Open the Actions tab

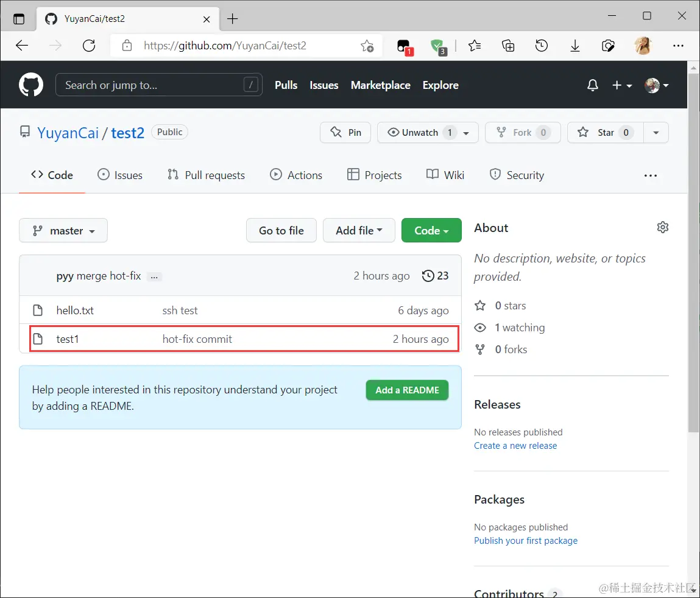tap(296, 175)
